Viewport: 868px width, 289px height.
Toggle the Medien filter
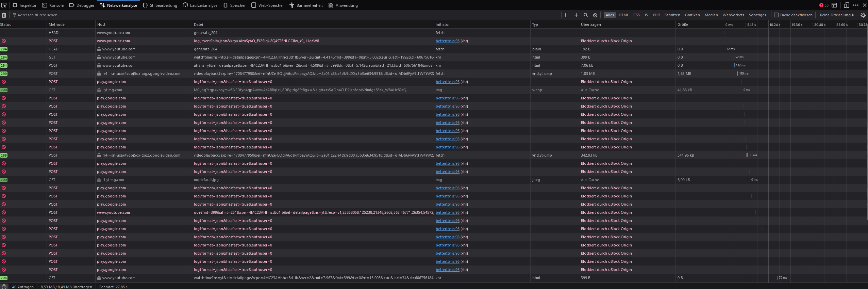711,15
